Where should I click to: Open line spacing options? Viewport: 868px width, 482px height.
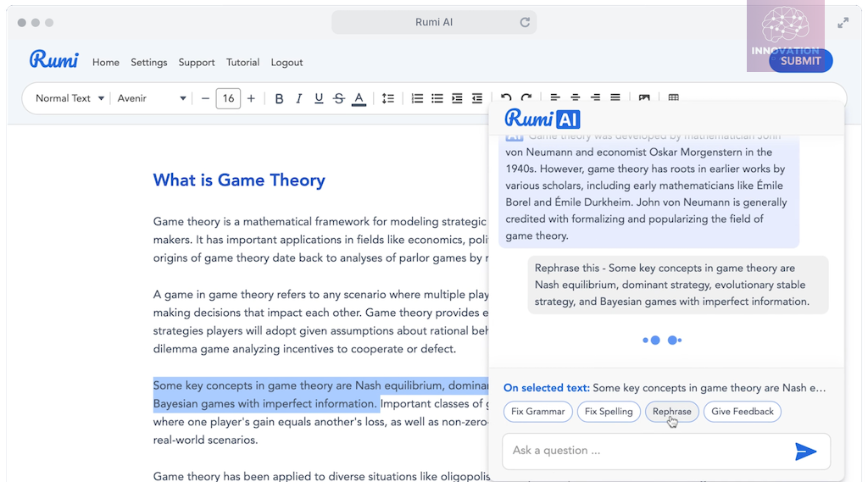pyautogui.click(x=388, y=98)
